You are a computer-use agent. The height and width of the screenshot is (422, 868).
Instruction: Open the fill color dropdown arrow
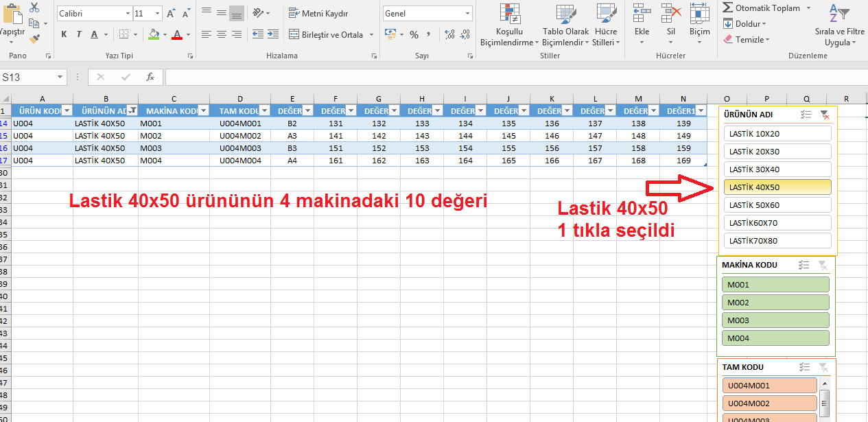click(165, 34)
